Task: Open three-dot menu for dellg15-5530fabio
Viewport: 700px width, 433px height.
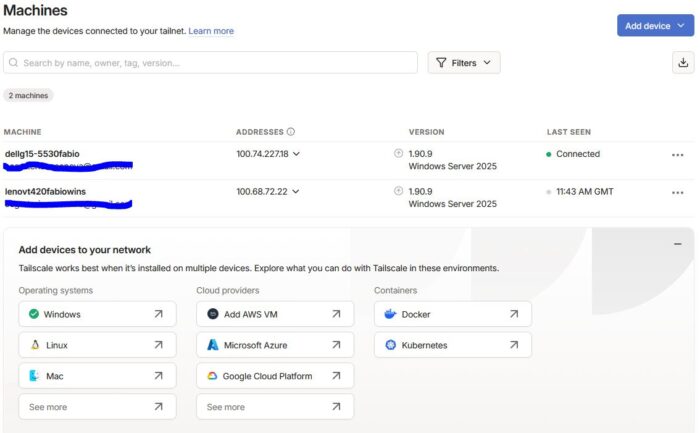Action: coord(677,155)
